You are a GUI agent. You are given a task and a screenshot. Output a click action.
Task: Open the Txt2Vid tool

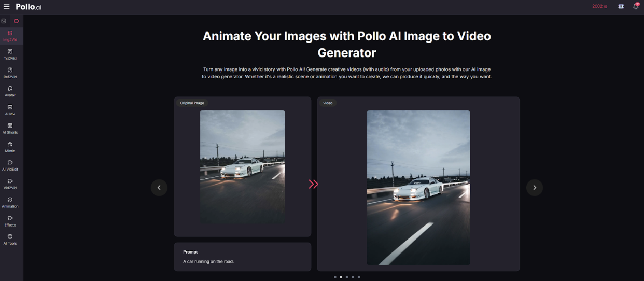[x=10, y=54]
